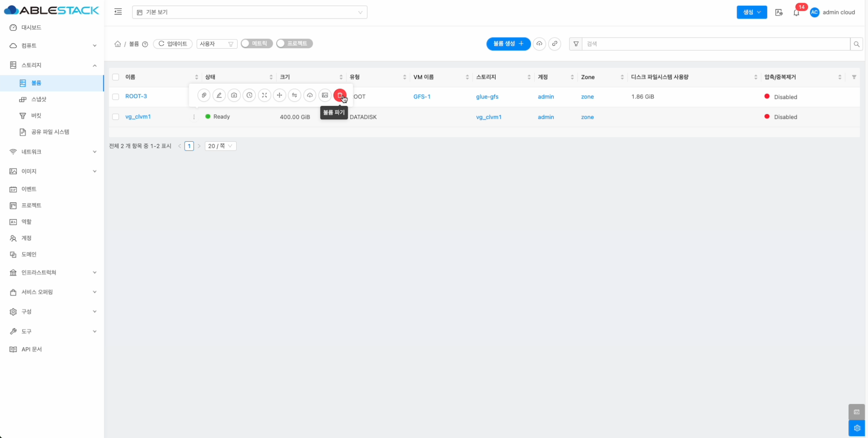This screenshot has width=868, height=438.
Task: Open the 기본 보기 view dropdown
Action: (x=249, y=12)
